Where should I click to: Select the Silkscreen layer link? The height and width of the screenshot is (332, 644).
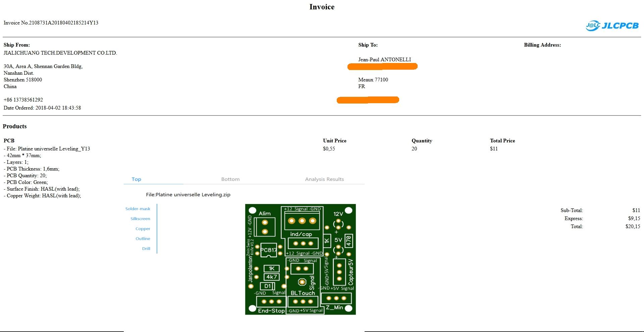(x=140, y=219)
